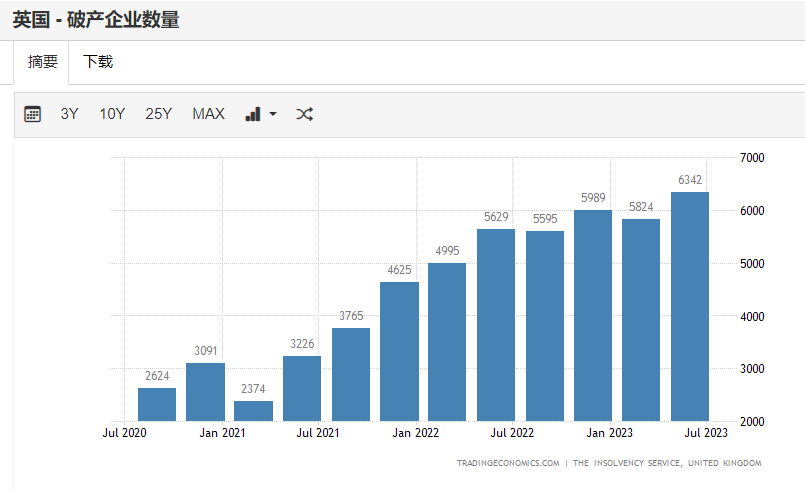Click the bar labeled 5989

(x=593, y=315)
